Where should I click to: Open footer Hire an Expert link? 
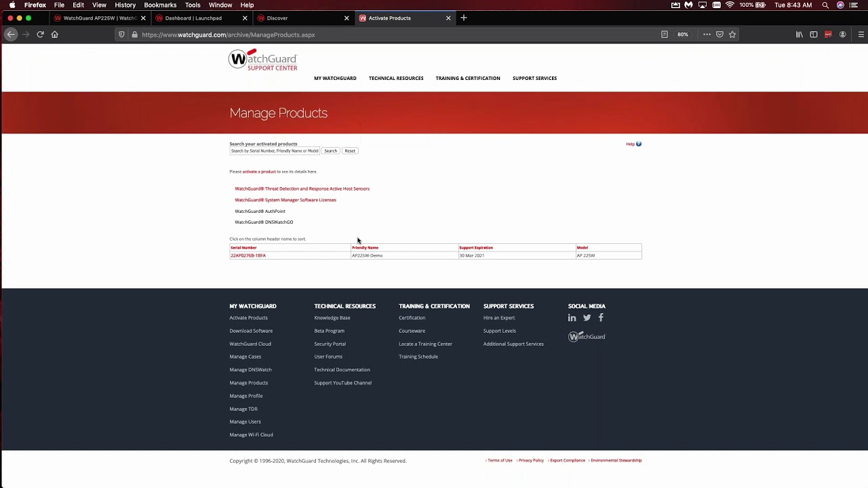coord(499,318)
